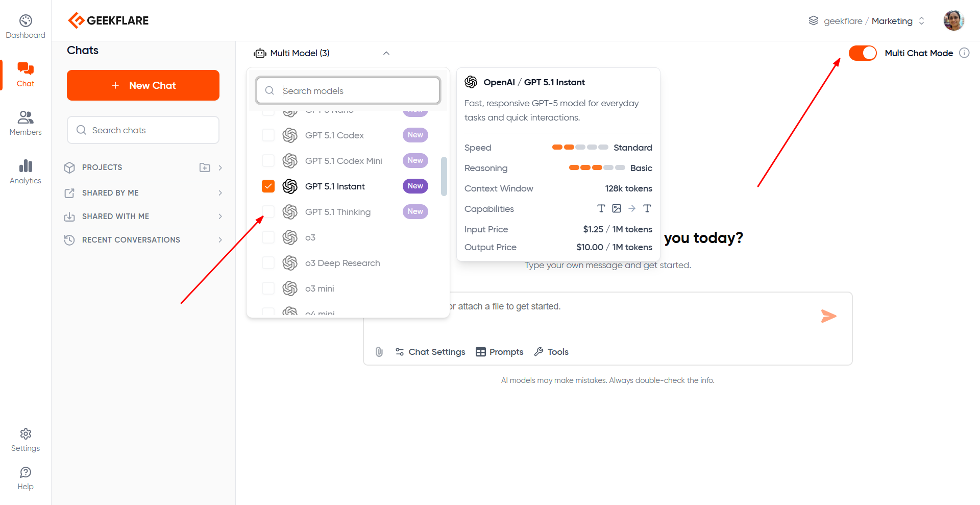This screenshot has width=980, height=505.
Task: Click the Shared With Me icon
Action: coord(69,217)
